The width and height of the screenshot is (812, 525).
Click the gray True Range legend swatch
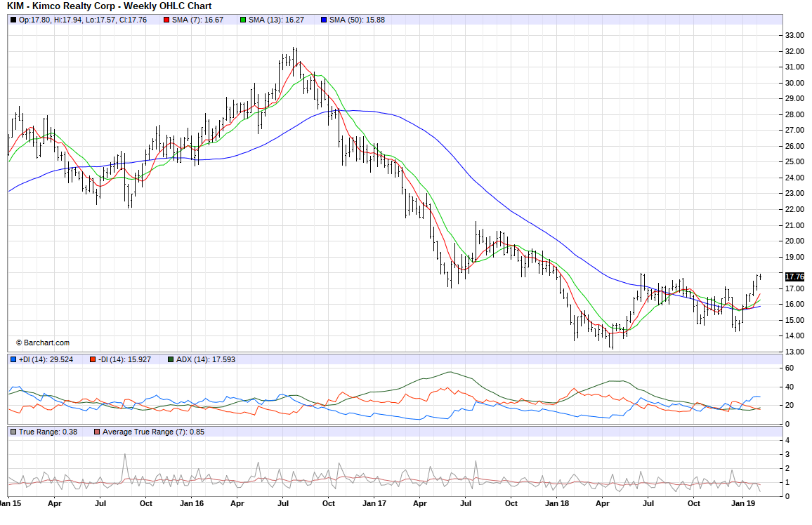(13, 432)
